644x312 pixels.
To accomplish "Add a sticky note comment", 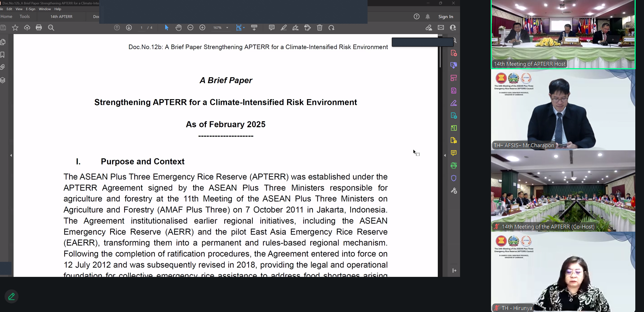I will pyautogui.click(x=272, y=28).
